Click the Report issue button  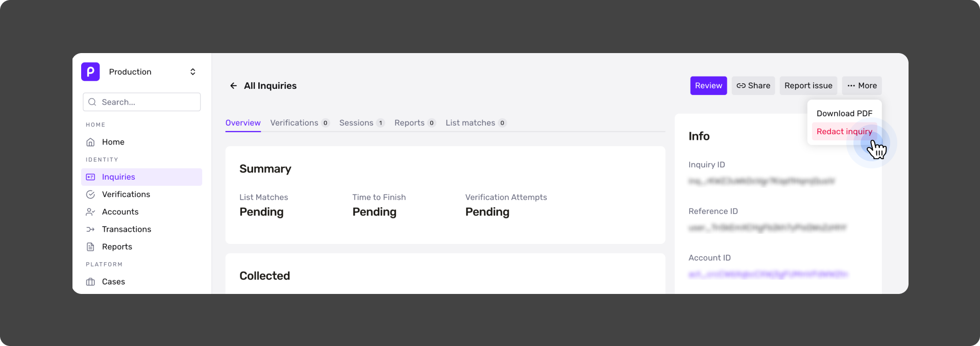coord(808,86)
